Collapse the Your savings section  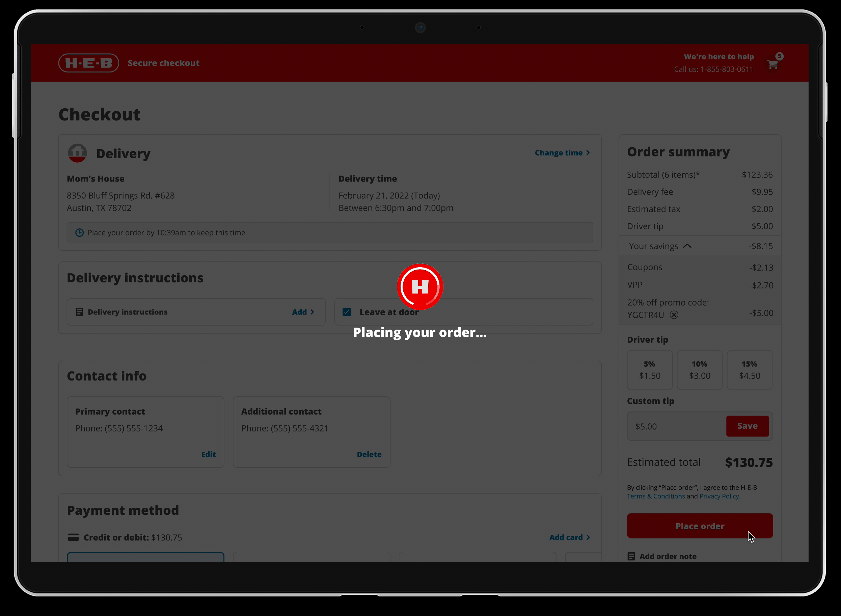tap(687, 246)
